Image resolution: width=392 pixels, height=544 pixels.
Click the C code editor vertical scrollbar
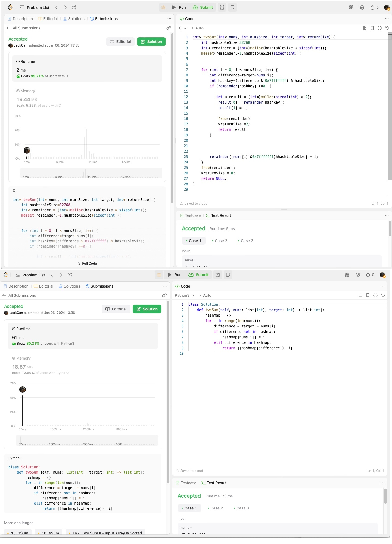click(x=390, y=109)
